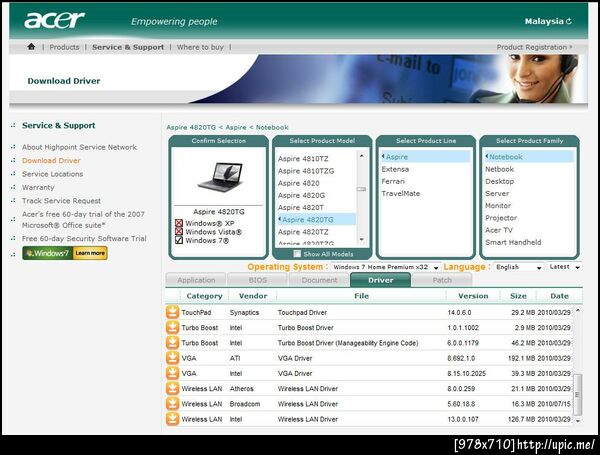600x455 pixels.
Task: Click the Product Registration link
Action: coord(534,47)
